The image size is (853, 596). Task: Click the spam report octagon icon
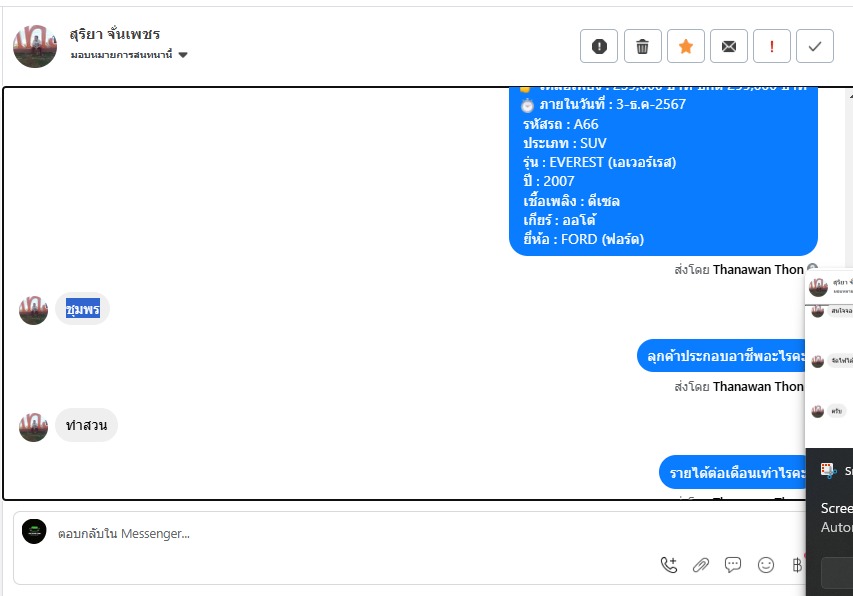(x=598, y=46)
